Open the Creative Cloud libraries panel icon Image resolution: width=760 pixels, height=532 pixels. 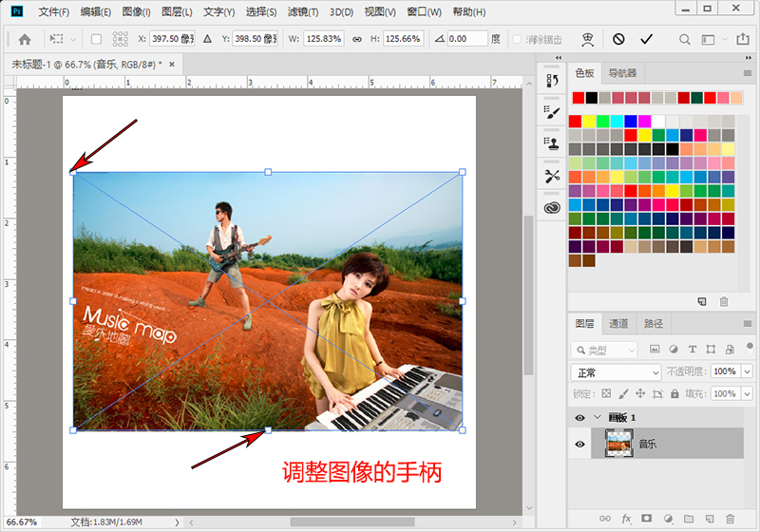552,208
